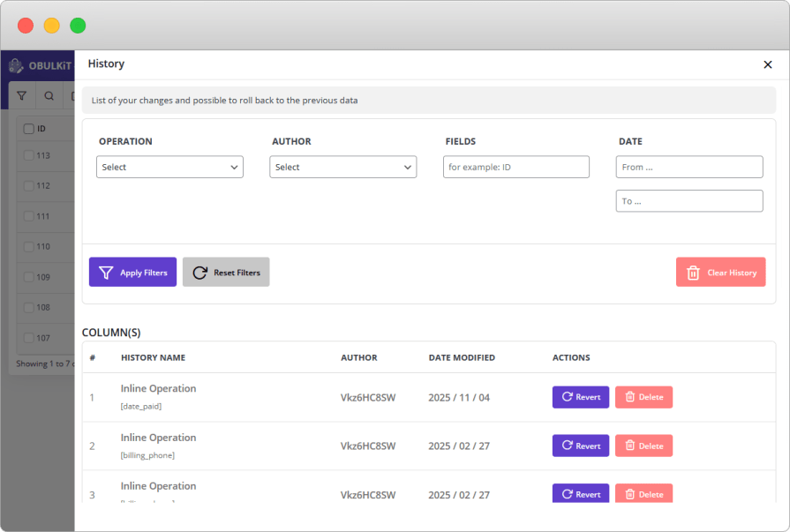Click the date To field
The image size is (790, 532).
pyautogui.click(x=688, y=201)
